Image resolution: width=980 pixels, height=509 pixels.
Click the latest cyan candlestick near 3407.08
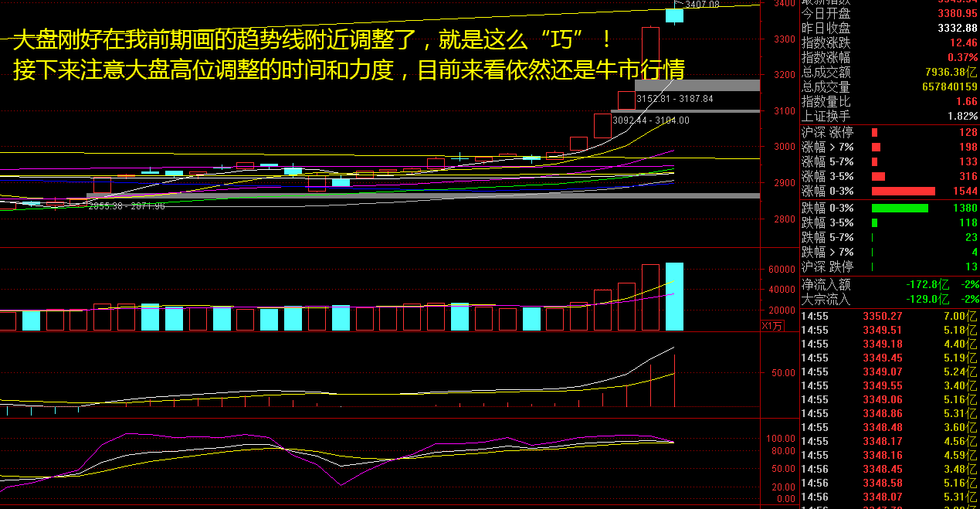674,15
